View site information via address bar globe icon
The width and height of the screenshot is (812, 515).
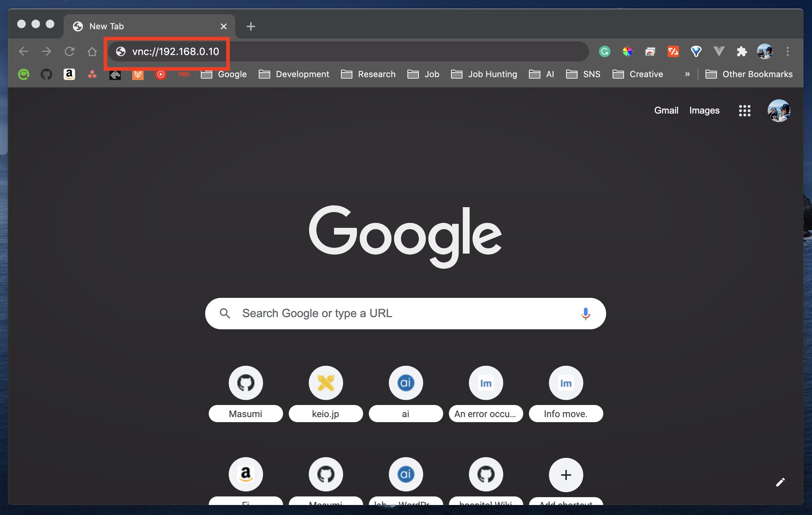[x=121, y=51]
